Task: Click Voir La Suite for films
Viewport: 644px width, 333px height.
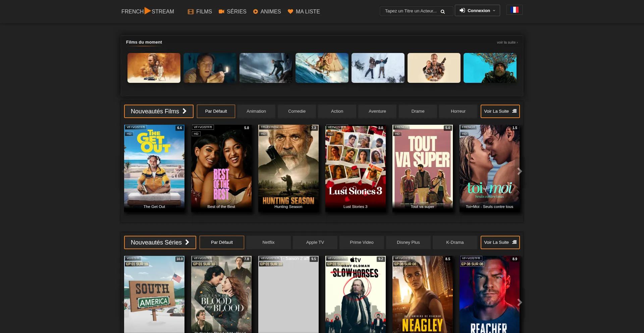Action: [x=500, y=111]
